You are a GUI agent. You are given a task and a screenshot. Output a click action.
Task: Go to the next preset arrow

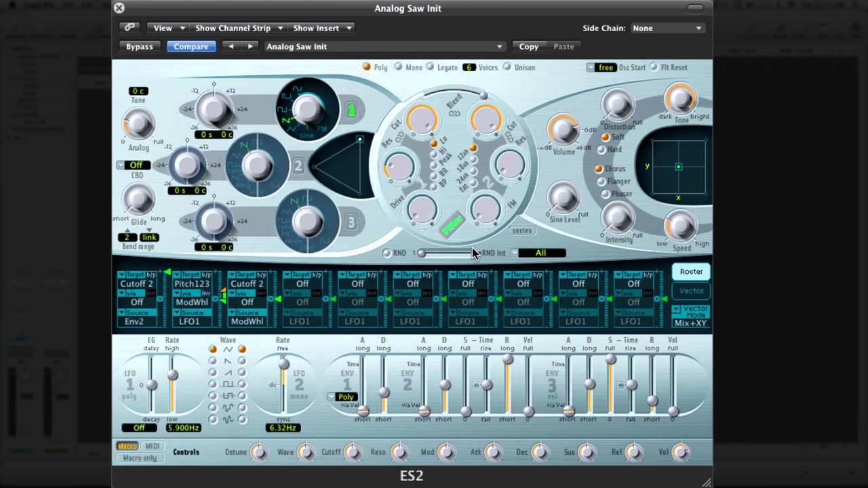point(250,46)
